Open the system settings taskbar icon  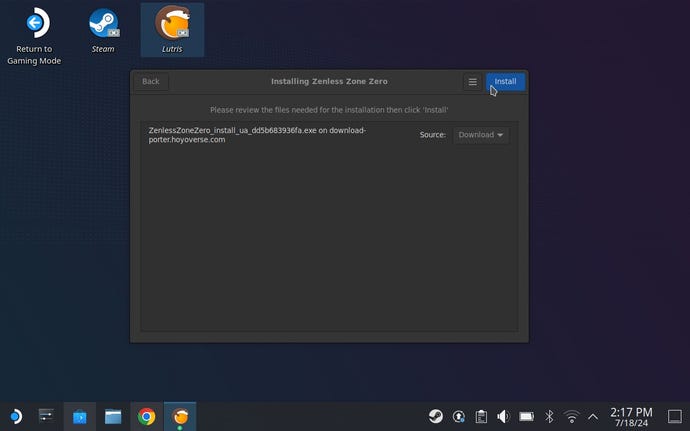click(46, 416)
